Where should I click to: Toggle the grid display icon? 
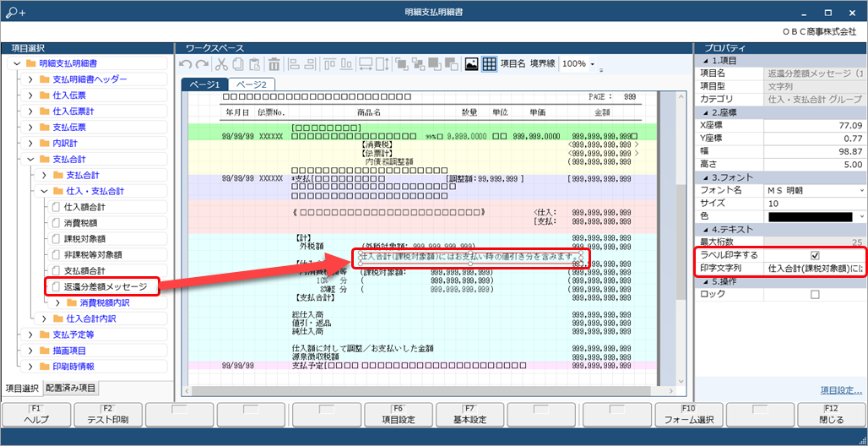coord(489,64)
